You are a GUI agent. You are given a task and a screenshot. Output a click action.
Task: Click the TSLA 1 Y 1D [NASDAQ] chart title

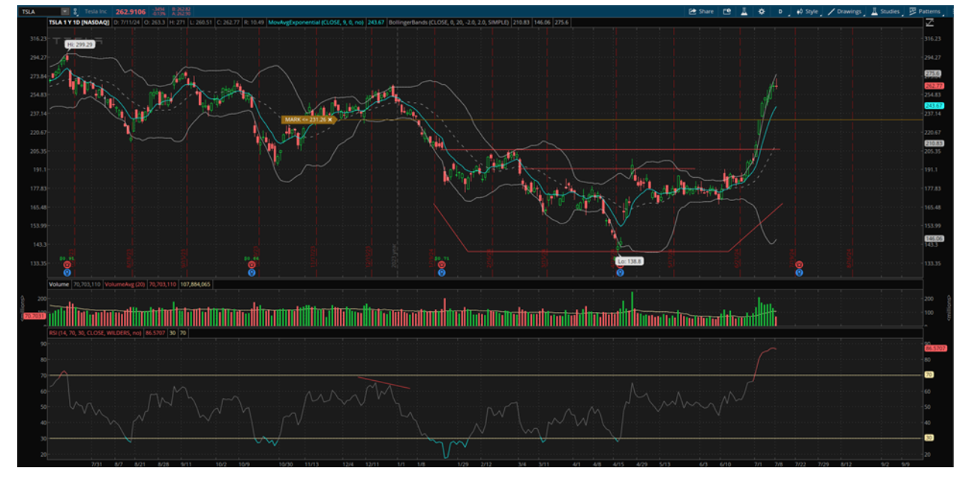[80, 22]
